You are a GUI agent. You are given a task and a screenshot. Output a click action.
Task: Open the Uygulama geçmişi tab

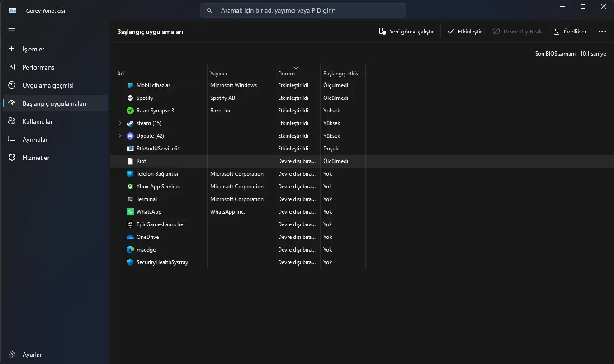click(x=55, y=85)
